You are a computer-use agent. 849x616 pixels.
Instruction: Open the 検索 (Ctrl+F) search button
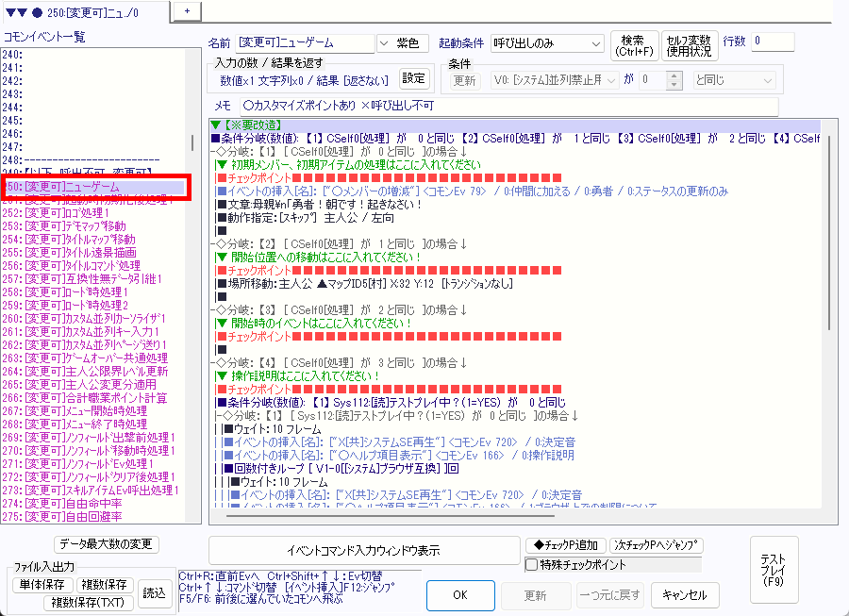[633, 44]
